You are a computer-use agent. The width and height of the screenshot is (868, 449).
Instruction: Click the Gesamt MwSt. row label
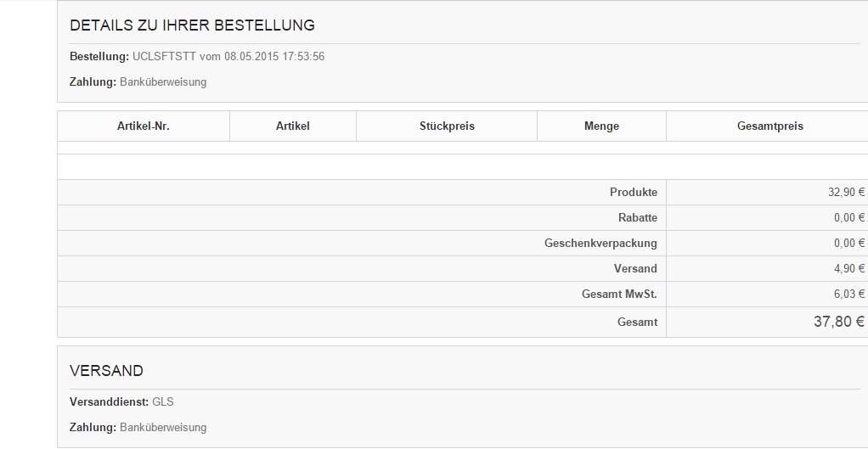coord(619,295)
